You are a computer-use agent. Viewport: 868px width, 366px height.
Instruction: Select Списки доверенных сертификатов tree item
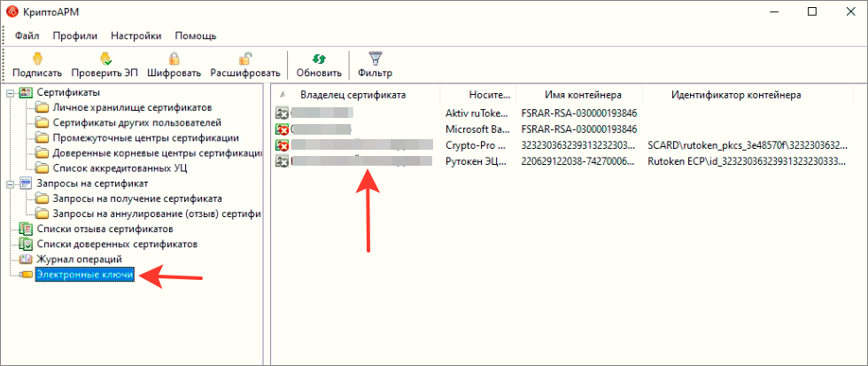117,244
